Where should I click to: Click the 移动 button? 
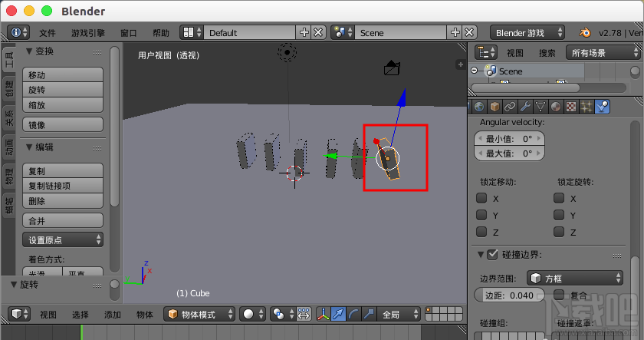[x=63, y=74]
